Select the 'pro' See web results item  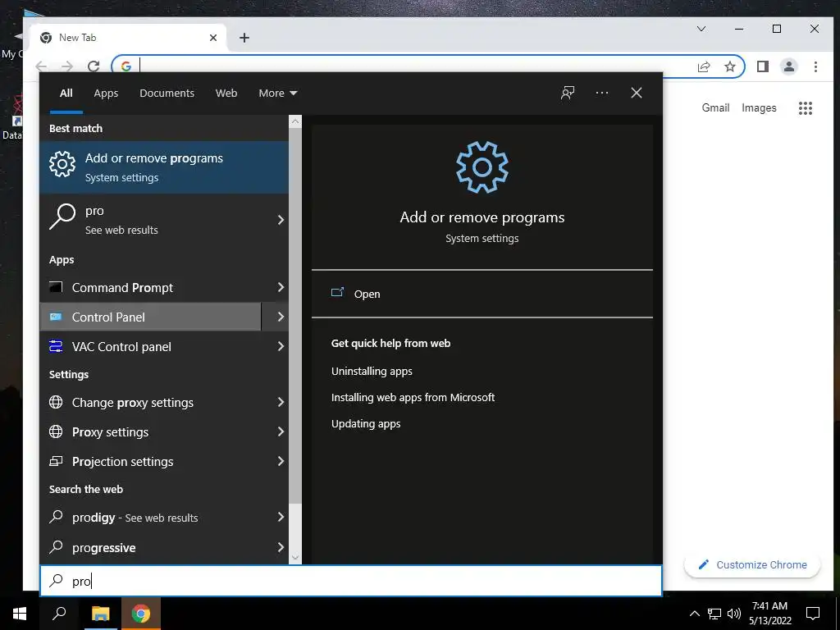tap(155, 220)
